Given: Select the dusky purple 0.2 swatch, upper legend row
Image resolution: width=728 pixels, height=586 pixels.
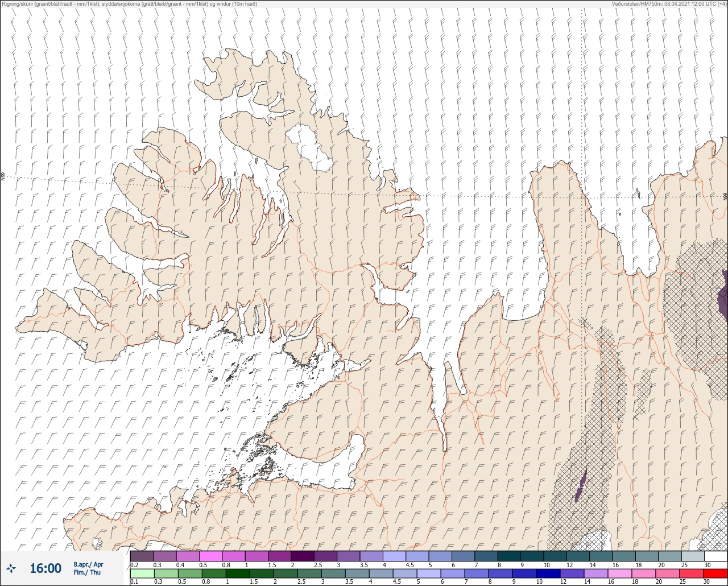Looking at the screenshot, I should (x=142, y=556).
